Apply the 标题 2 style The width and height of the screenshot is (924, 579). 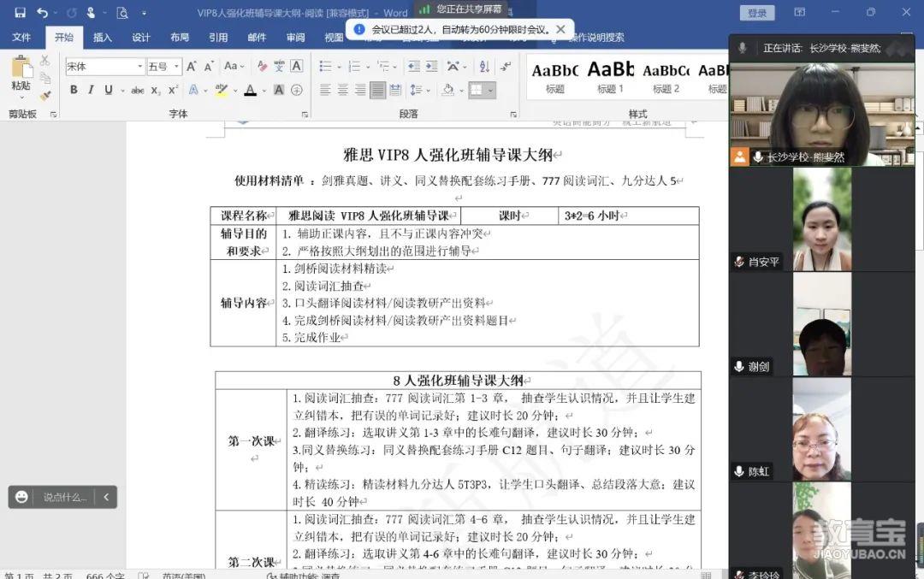(666, 79)
